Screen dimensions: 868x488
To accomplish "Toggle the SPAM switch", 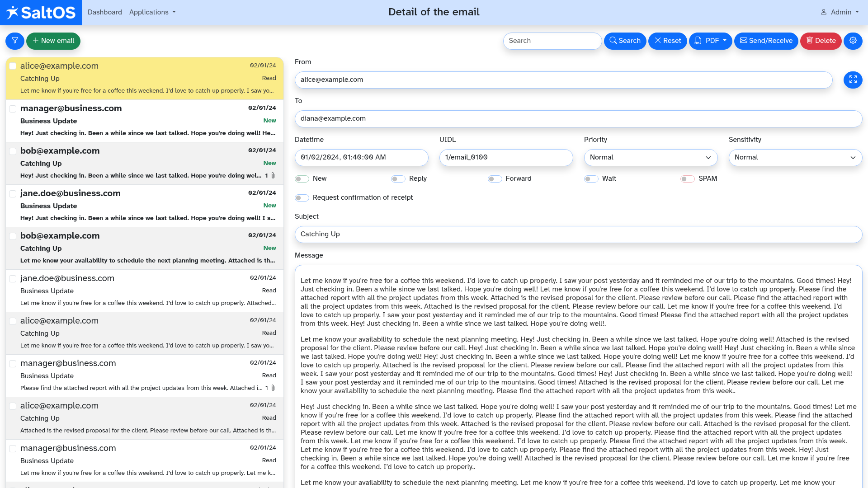I will [688, 179].
